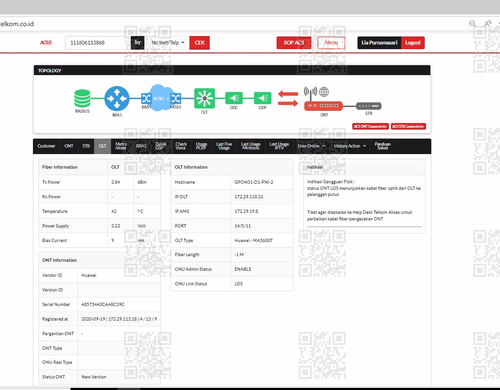The image size is (500, 390).
Task: Click the Hostname value GPON01-D1-PNI-2
Action: coord(254,182)
